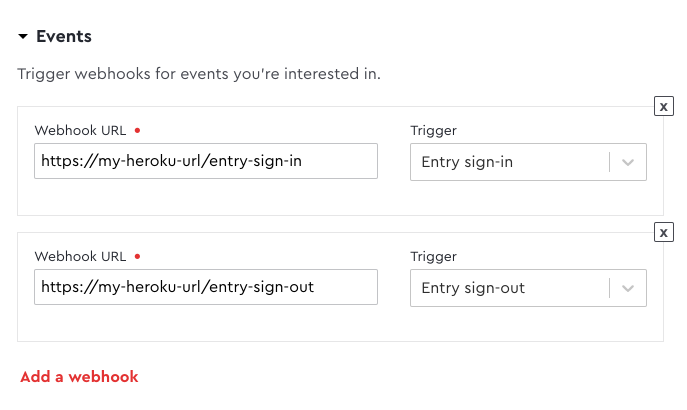Click the Trigger label above Entry sign-in
The height and width of the screenshot is (410, 687).
[433, 131]
